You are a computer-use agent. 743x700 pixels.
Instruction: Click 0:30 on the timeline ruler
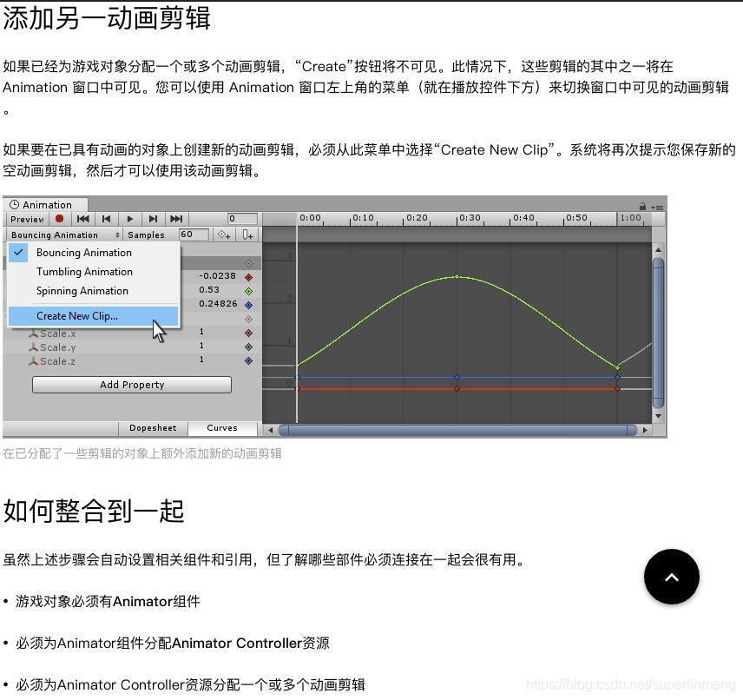click(470, 218)
